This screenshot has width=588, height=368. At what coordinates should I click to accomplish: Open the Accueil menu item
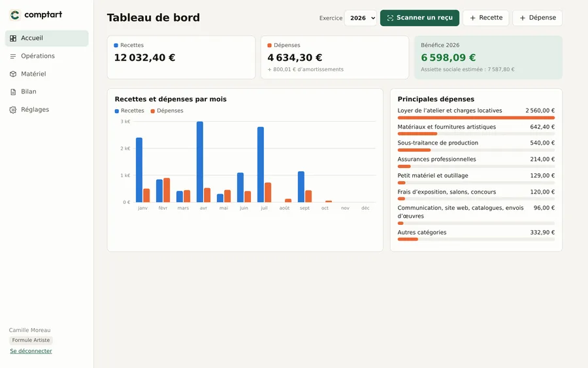[47, 39]
